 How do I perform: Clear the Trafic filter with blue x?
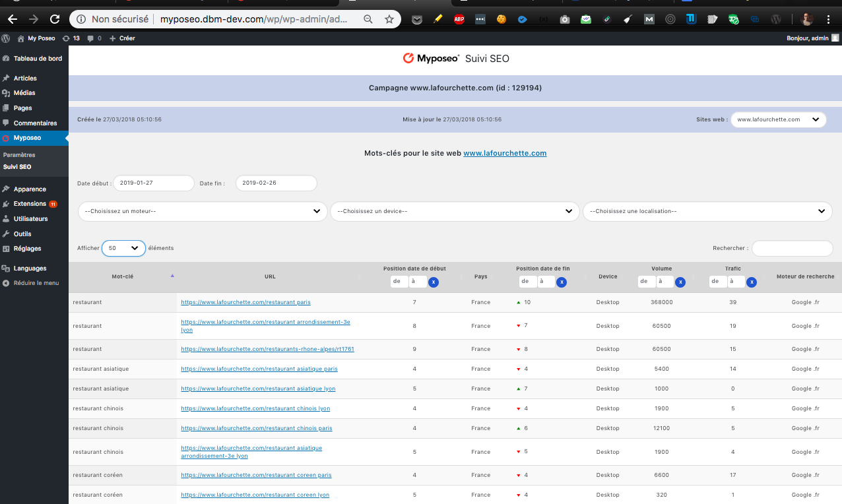[752, 282]
